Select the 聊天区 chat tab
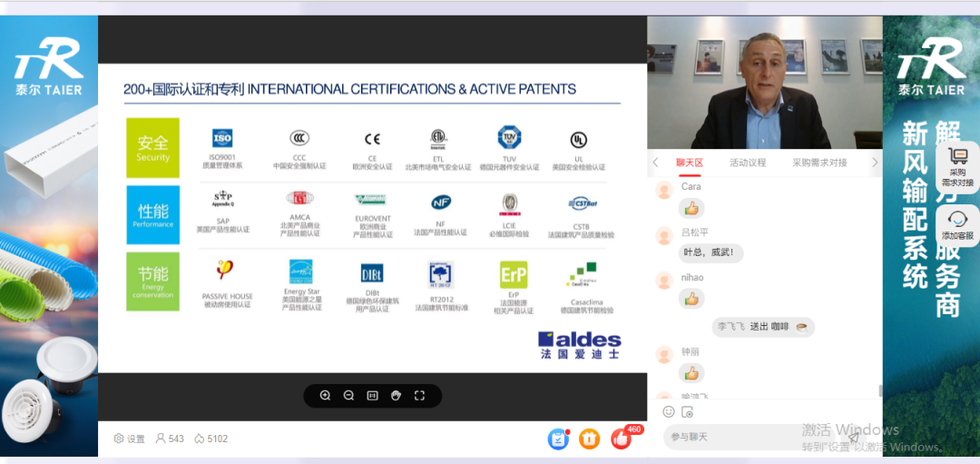This screenshot has height=464, width=980. coord(690,163)
